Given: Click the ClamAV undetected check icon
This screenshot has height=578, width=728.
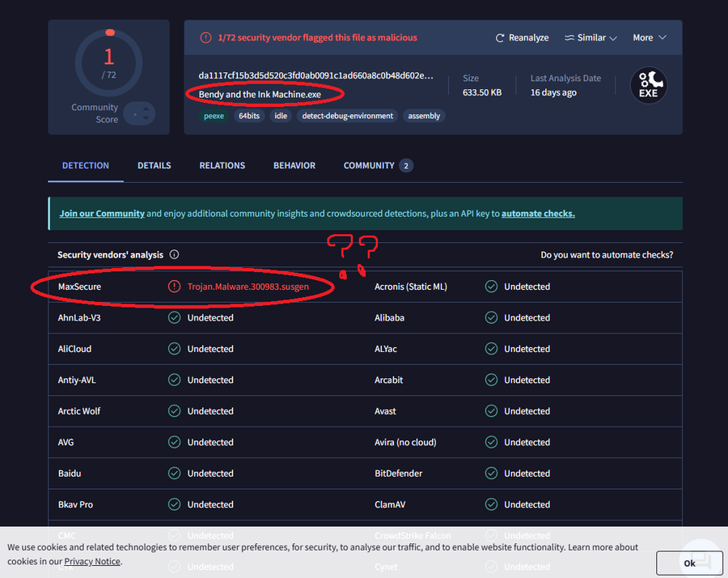Looking at the screenshot, I should click(491, 504).
